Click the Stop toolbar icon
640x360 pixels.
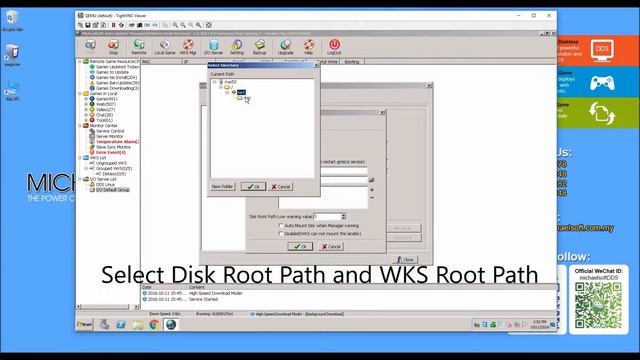point(113,47)
